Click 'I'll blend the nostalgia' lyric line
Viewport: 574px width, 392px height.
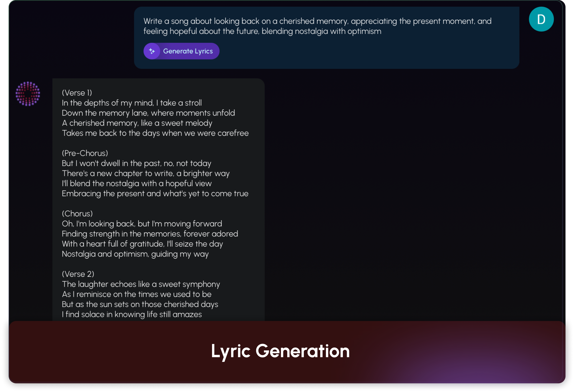pyautogui.click(x=136, y=184)
